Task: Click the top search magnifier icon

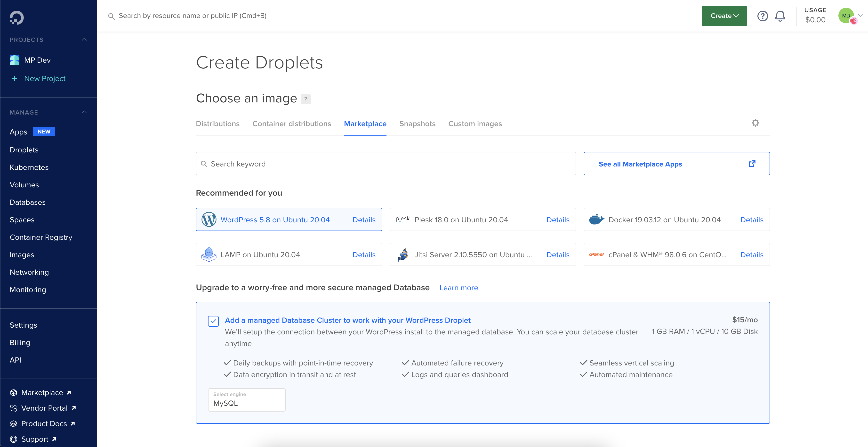Action: click(x=111, y=16)
